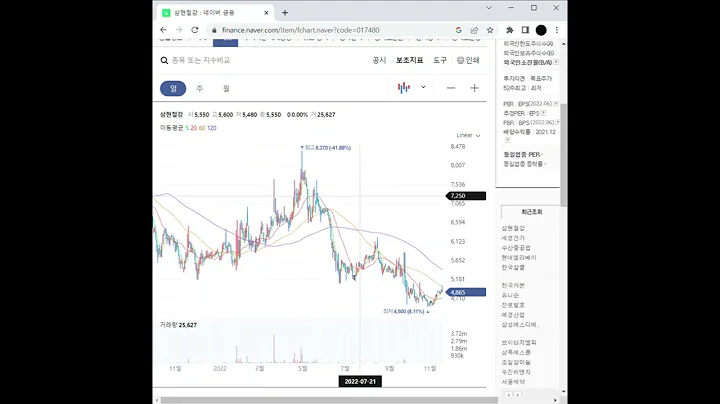720x404 pixels.
Task: Open the Linear scale dropdown
Action: pos(468,135)
